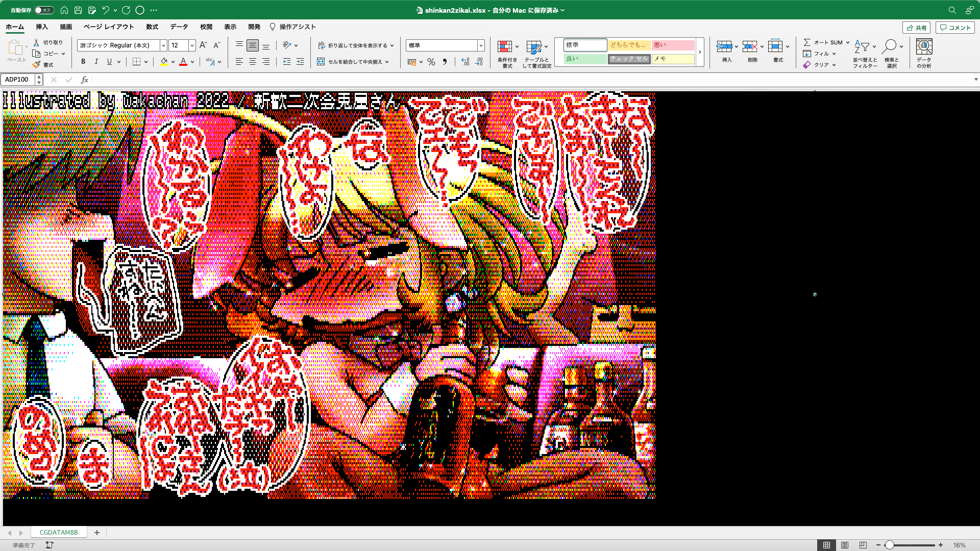
Task: Click the Redo arrow icon
Action: (126, 10)
